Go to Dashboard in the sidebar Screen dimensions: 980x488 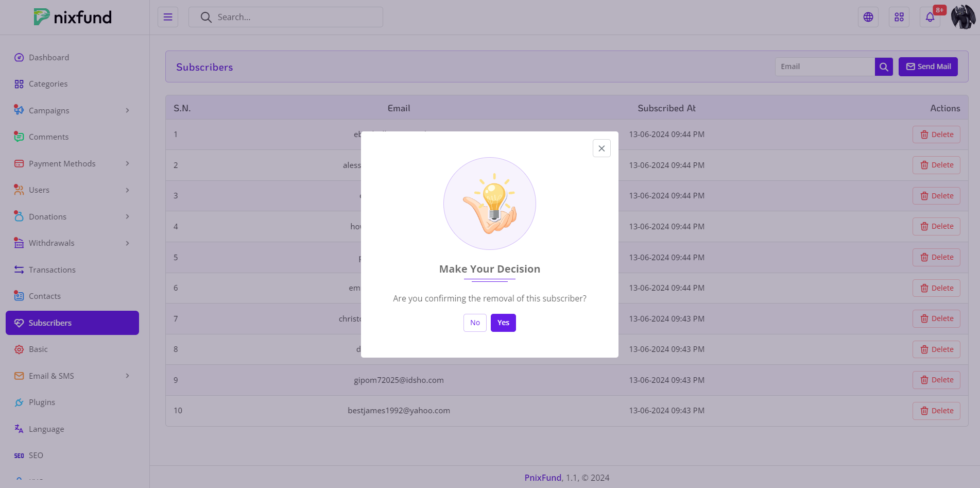49,57
